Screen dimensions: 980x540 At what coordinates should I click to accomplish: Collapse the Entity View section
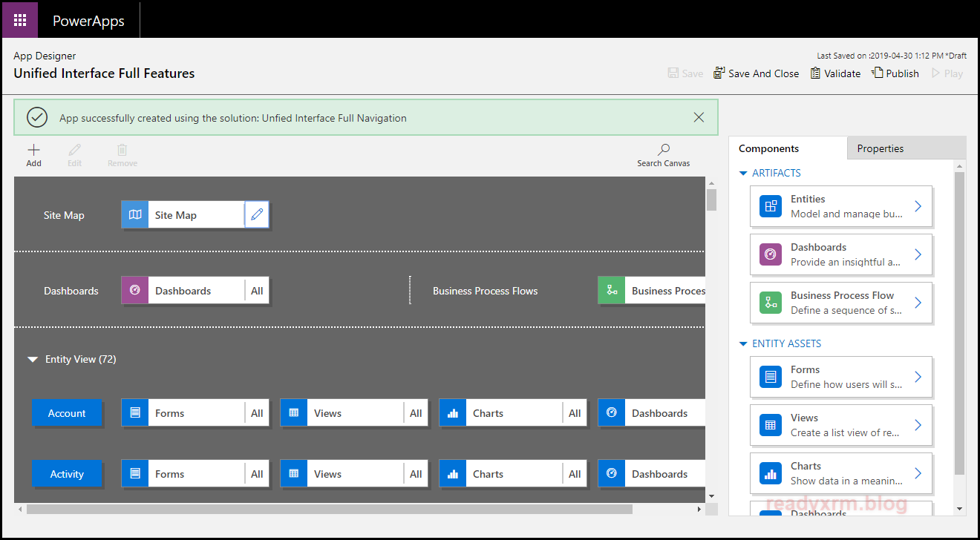[x=33, y=360]
